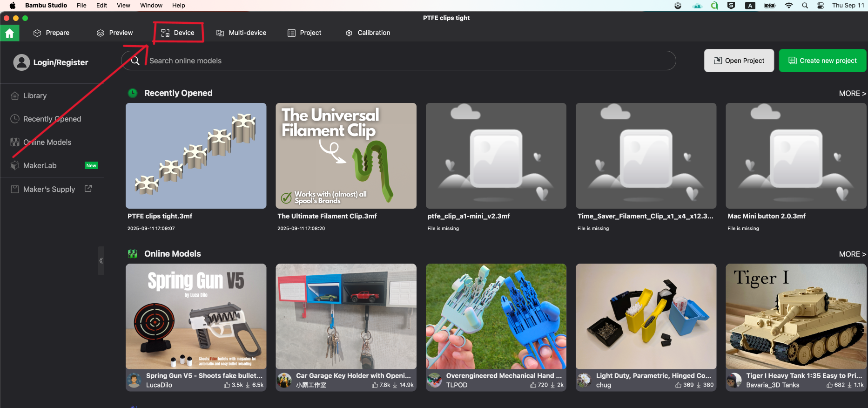Open Maker's Supply external link icon
Image resolution: width=868 pixels, height=408 pixels.
(x=88, y=189)
